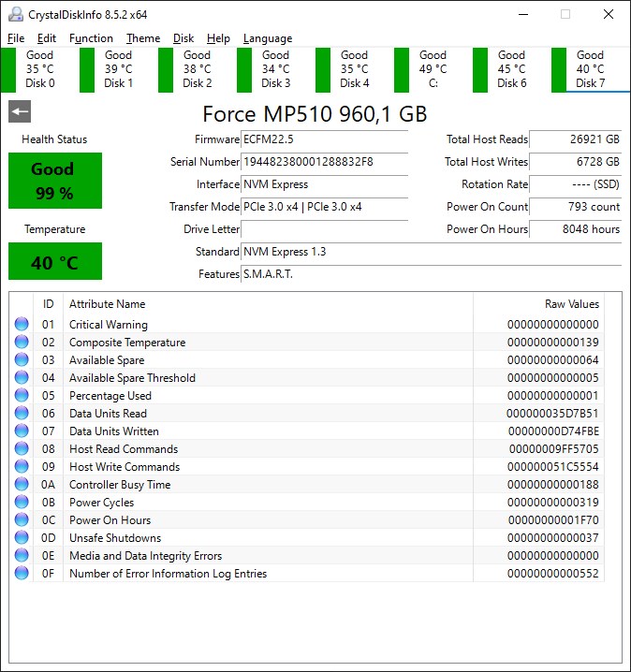Image resolution: width=631 pixels, height=672 pixels.
Task: Click the status orb for Percentage Used
Action: tap(22, 395)
